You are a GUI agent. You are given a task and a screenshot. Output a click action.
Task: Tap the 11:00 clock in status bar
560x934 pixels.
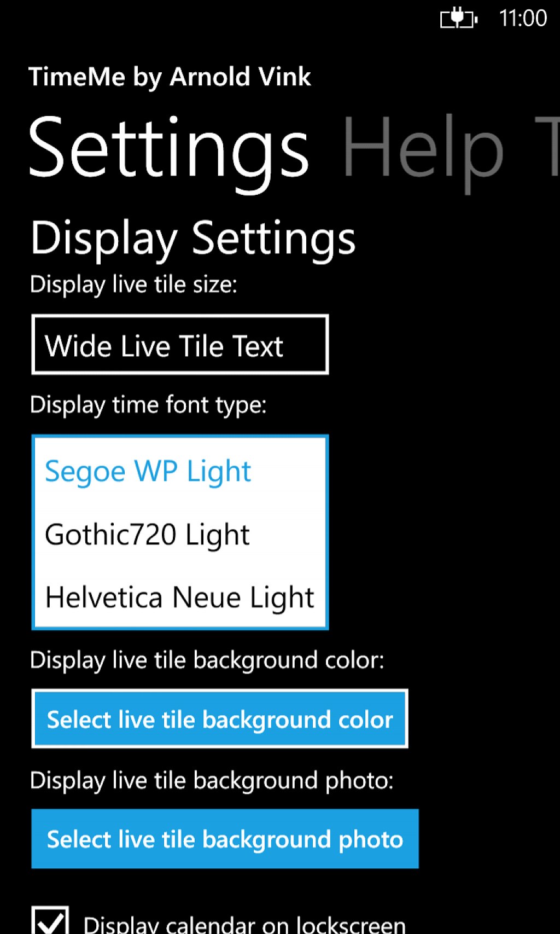[523, 19]
